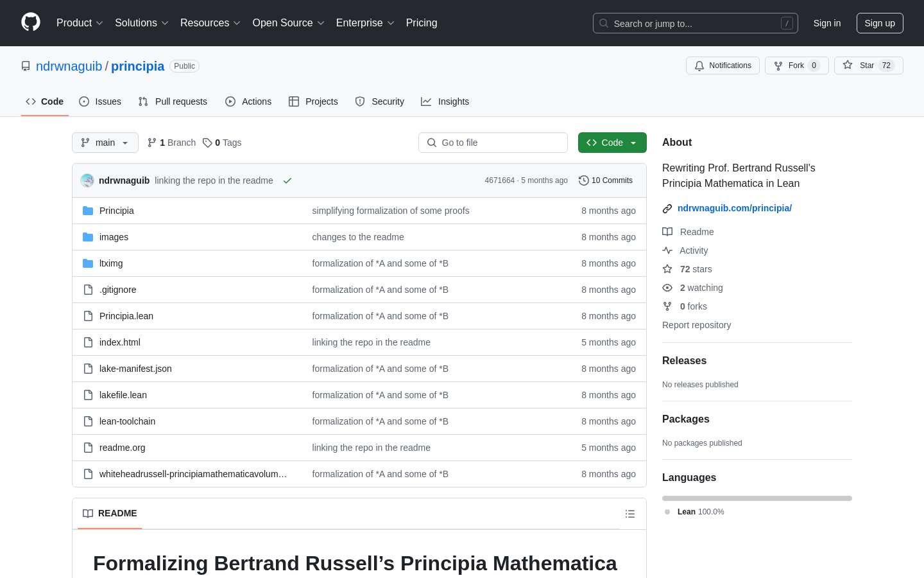This screenshot has height=578, width=924.
Task: Open ndrwnaguib.com/principia/ website link
Action: 735,208
